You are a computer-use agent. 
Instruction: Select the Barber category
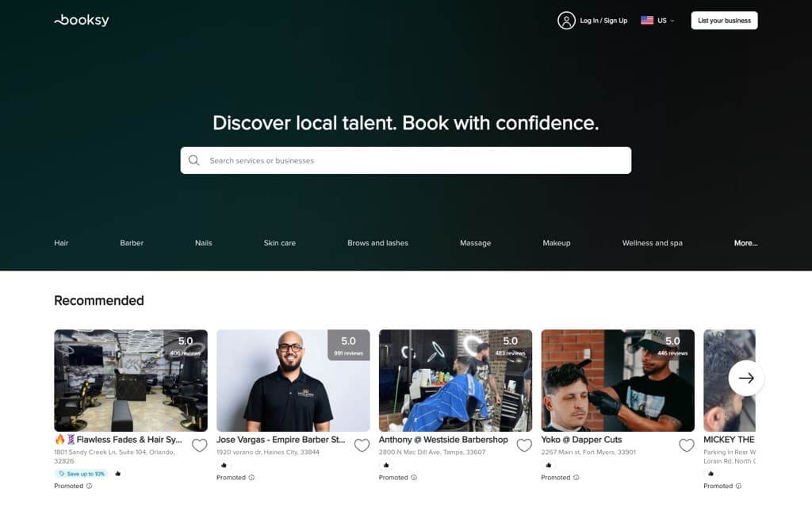(132, 243)
